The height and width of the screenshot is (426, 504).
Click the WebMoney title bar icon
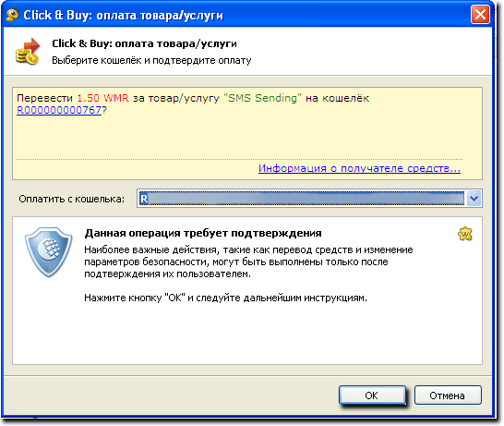point(13,15)
